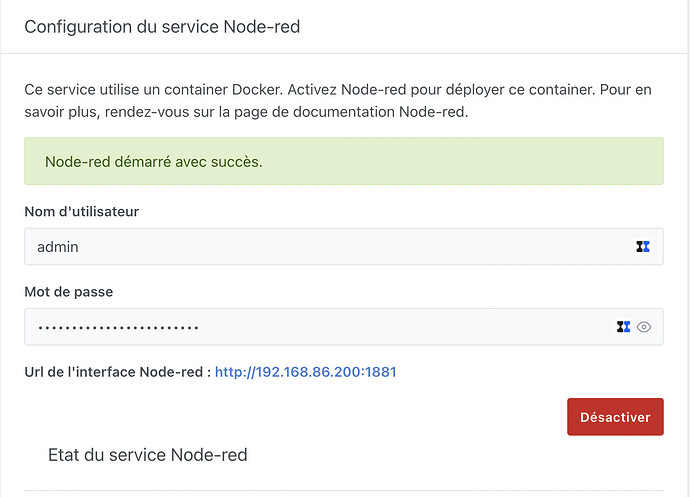This screenshot has height=497, width=690.
Task: Click the green 'Node-red démarré avec succès' alert
Action: [343, 161]
